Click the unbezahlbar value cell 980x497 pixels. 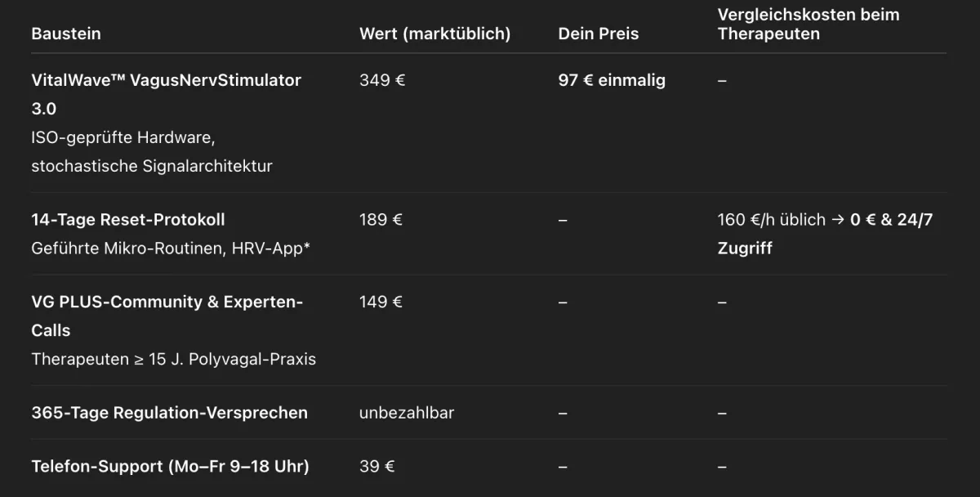coord(407,413)
